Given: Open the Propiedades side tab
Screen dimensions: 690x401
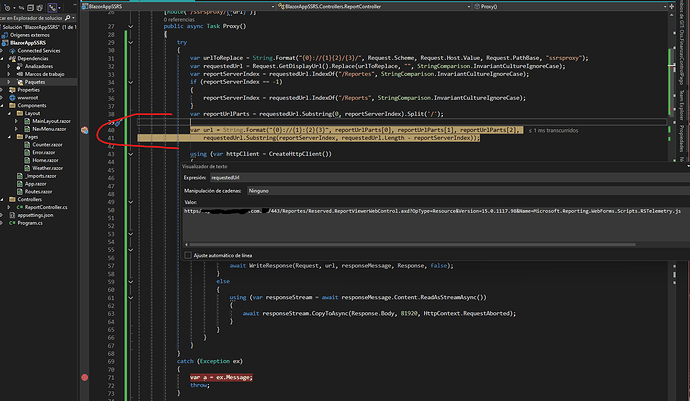Looking at the screenshot, I should 681,139.
